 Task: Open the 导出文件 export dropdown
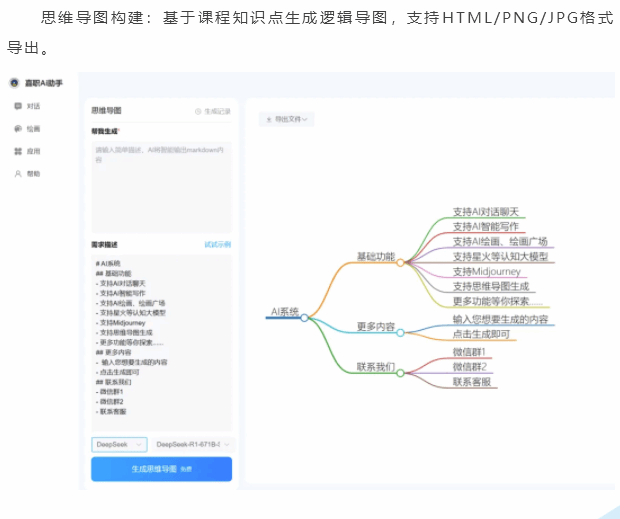[287, 119]
